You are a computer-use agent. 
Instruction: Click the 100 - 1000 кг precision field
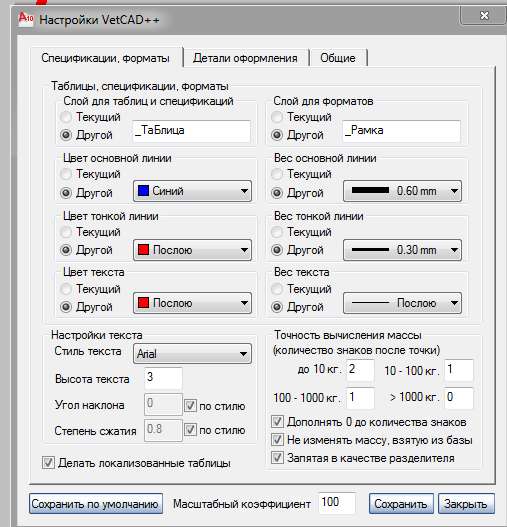[360, 398]
